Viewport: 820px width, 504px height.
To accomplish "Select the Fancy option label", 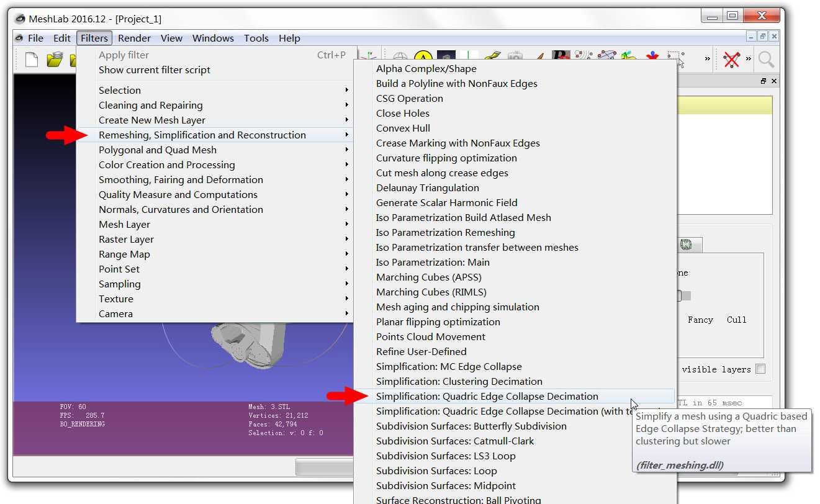I will click(x=700, y=320).
